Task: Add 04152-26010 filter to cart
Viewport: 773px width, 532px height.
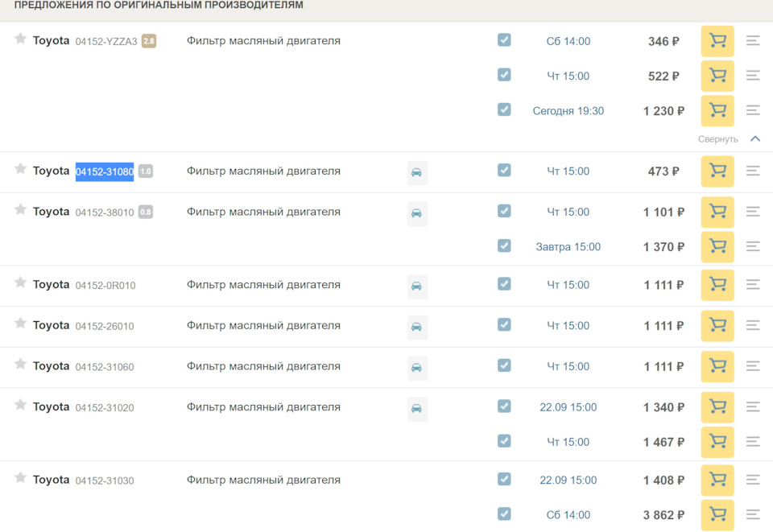Action: click(x=717, y=326)
